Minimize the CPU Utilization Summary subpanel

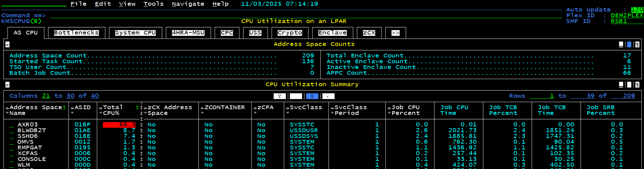[x=621, y=85]
